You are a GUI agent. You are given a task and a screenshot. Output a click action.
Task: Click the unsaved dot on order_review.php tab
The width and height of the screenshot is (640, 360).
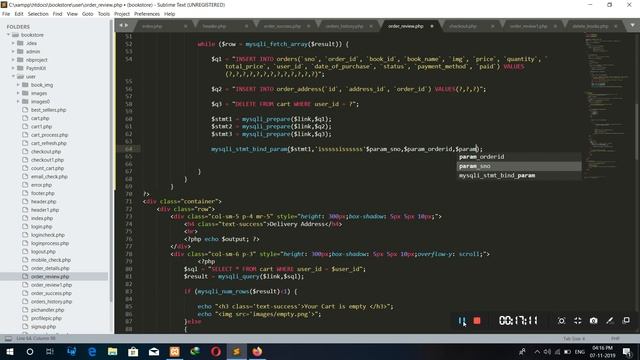point(432,26)
